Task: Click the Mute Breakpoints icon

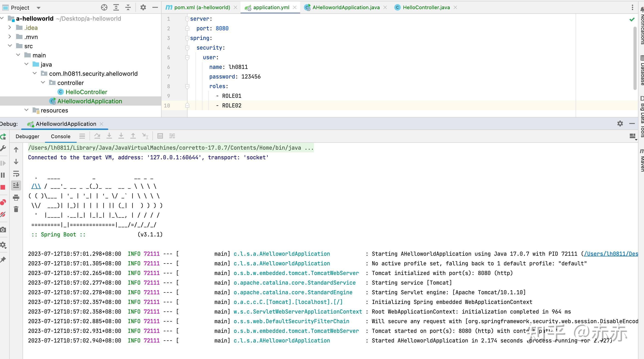Action: (3, 214)
